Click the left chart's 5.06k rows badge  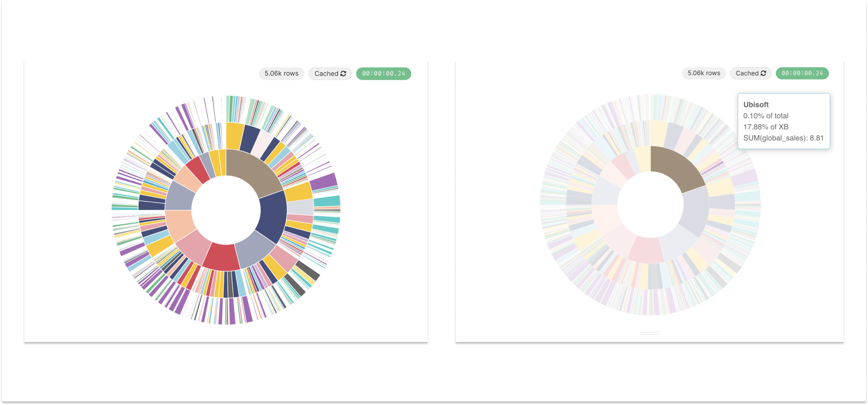281,73
